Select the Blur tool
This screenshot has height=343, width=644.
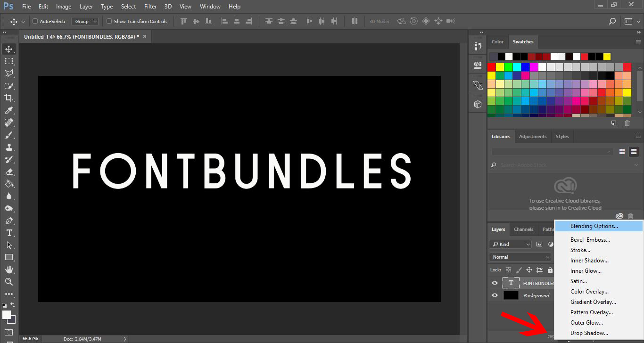[9, 196]
